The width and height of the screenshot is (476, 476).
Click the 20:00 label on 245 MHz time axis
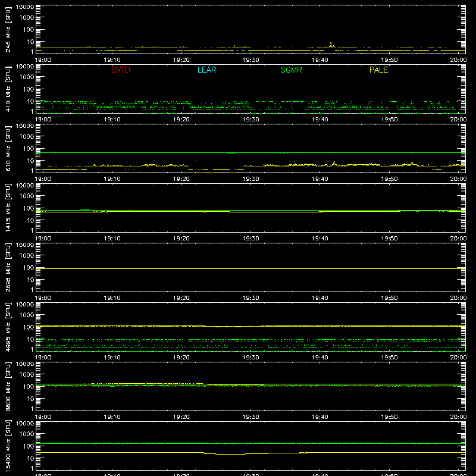point(458,60)
